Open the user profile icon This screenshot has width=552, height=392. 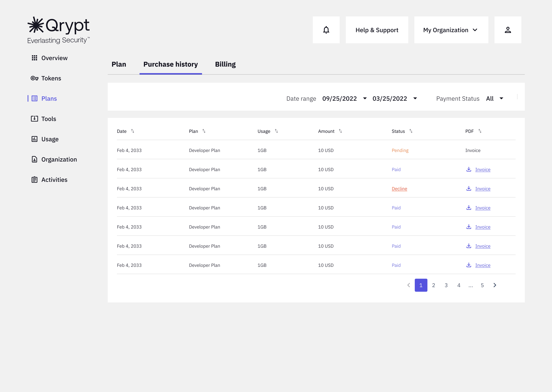click(508, 30)
